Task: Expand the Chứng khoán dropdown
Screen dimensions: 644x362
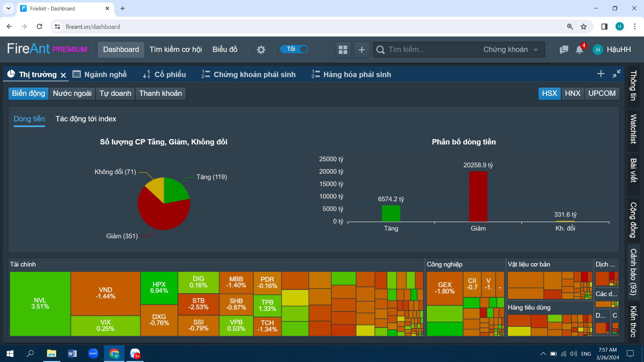Action: tap(510, 50)
